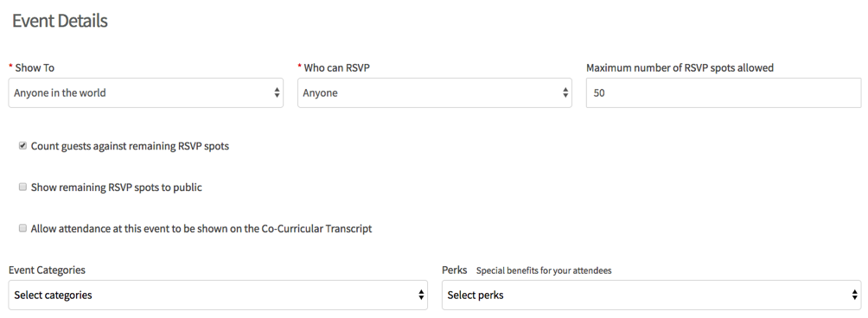Enable Show remaining RSVP spots to public
868x318 pixels.
[22, 188]
